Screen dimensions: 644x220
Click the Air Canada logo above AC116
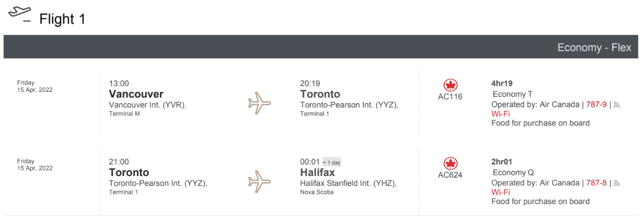[x=450, y=86]
